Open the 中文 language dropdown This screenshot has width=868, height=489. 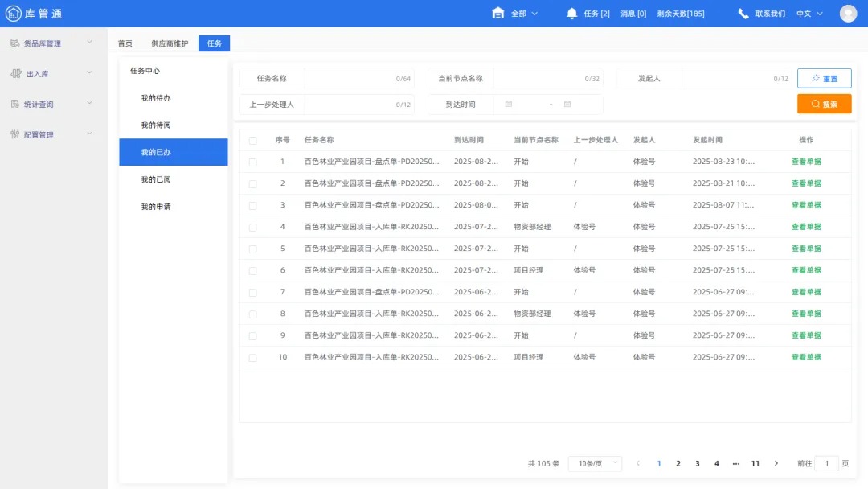(808, 14)
